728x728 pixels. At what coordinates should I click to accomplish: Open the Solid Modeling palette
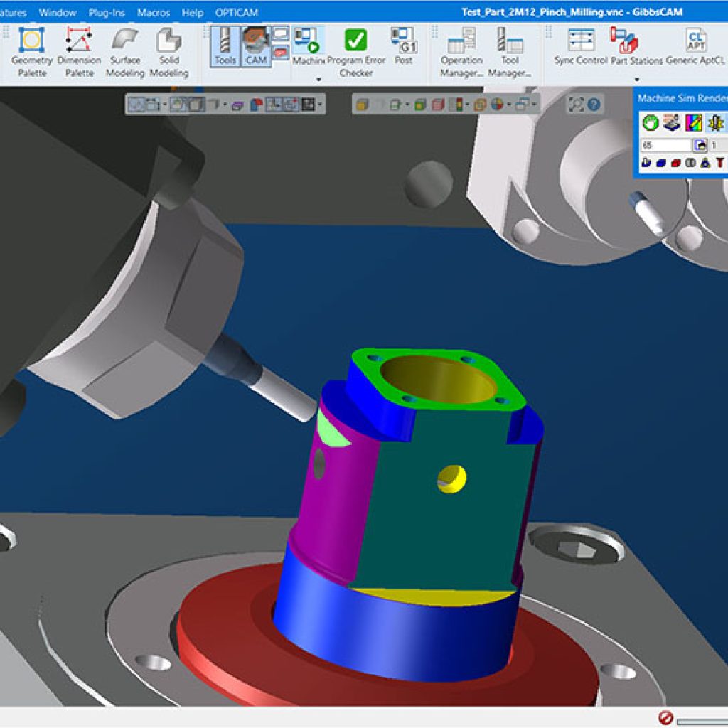168,50
